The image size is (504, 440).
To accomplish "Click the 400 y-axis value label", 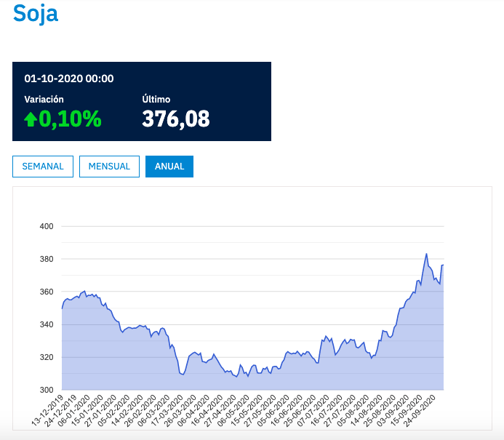I will [47, 226].
